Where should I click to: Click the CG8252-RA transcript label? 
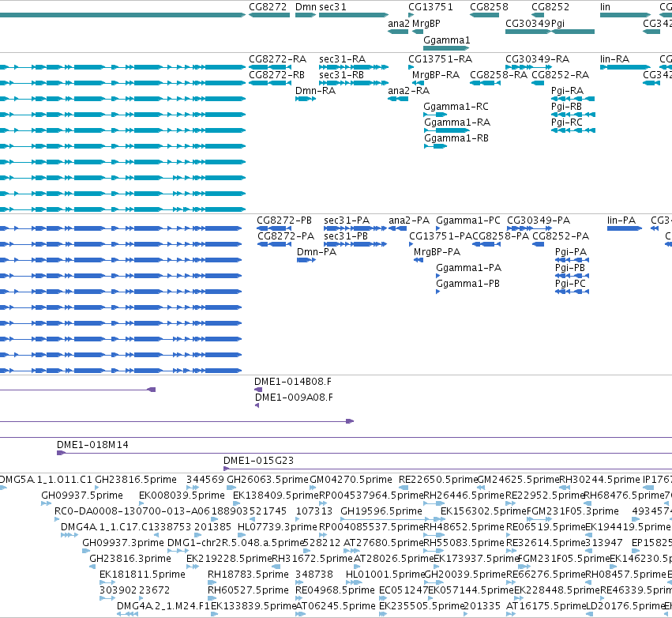560,75
